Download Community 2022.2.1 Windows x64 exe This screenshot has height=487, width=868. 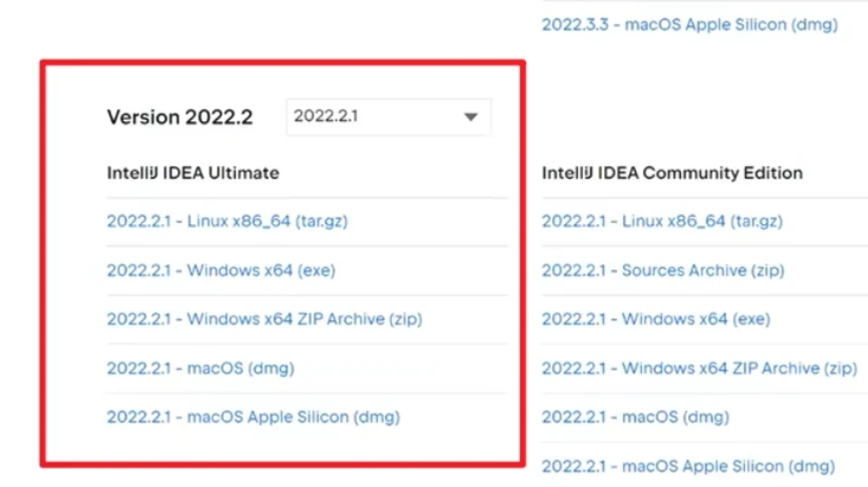[x=656, y=319]
